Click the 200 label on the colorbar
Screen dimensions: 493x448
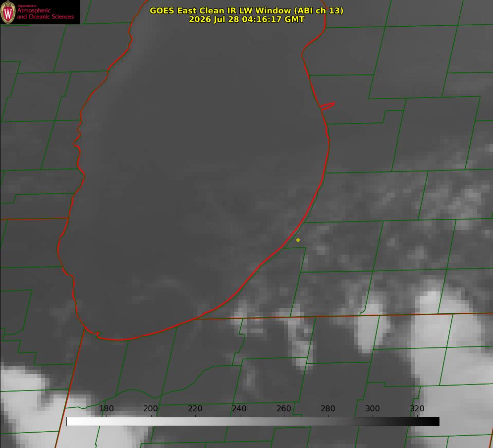tap(151, 408)
